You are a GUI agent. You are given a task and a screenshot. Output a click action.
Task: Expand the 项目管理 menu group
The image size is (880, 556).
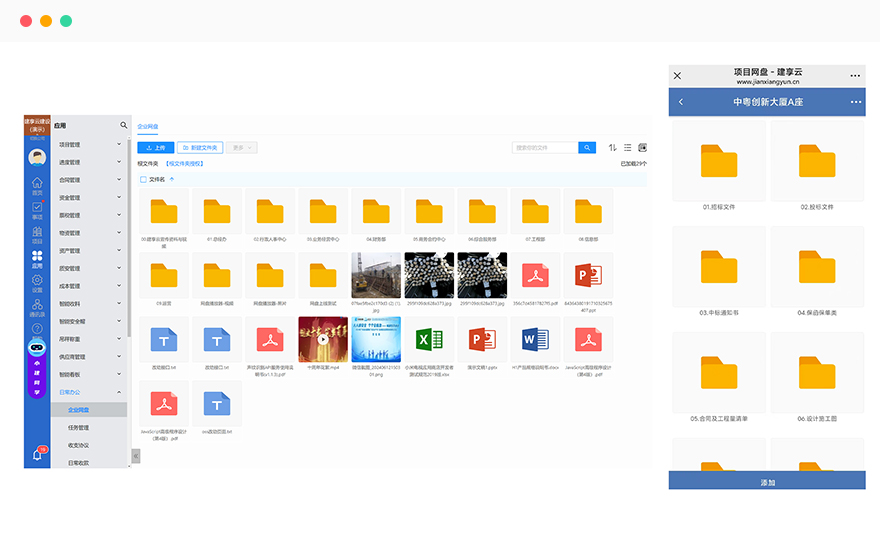[90, 145]
